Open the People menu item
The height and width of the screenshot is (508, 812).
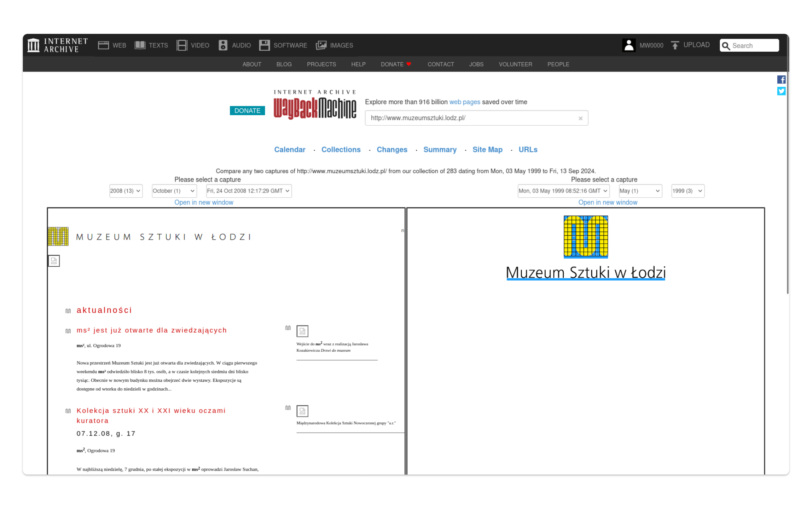558,64
